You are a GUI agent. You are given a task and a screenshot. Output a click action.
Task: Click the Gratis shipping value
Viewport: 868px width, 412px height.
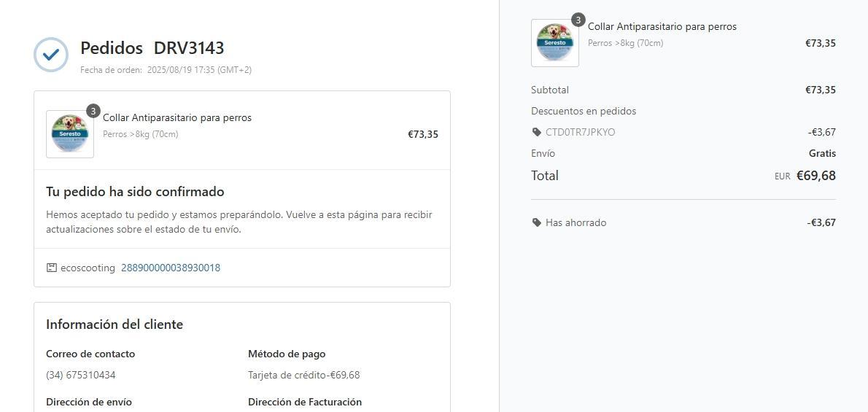point(822,153)
